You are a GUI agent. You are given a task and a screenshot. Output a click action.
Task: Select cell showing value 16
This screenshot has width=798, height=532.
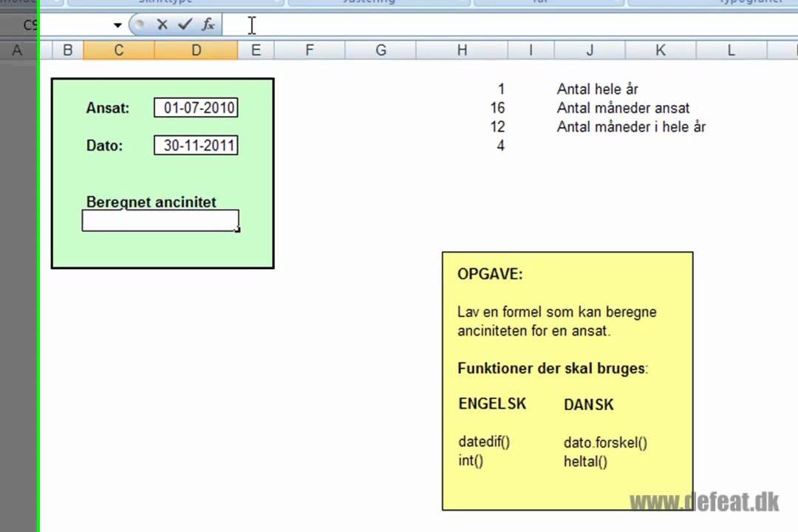pyautogui.click(x=462, y=108)
